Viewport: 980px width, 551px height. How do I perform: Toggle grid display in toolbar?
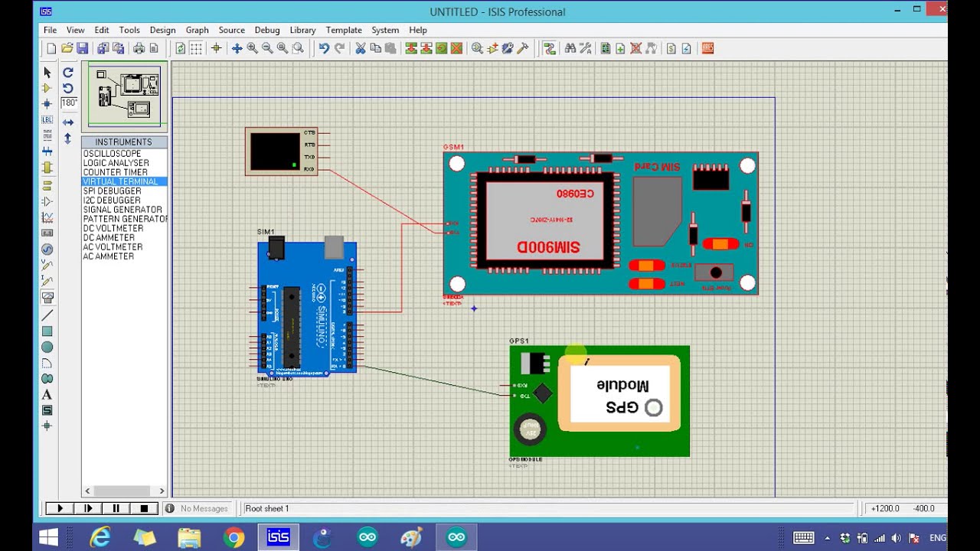pos(196,48)
